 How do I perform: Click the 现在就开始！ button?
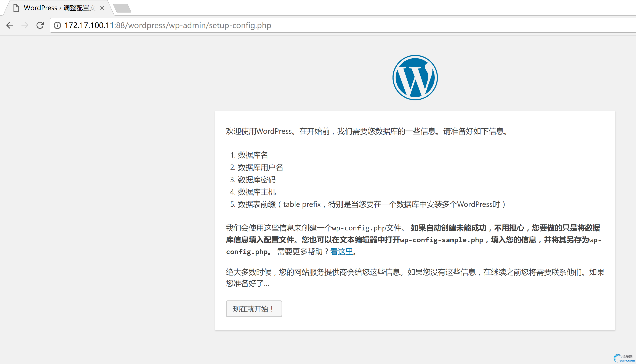(254, 309)
